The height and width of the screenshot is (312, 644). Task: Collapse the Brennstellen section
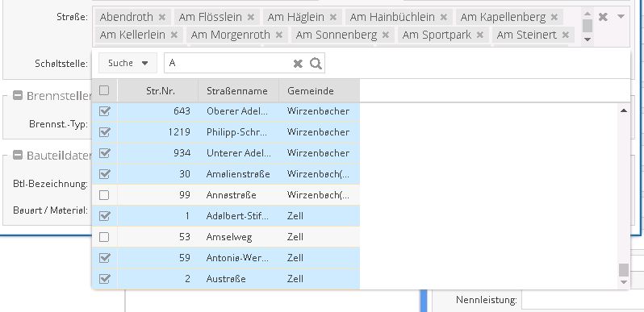point(17,96)
